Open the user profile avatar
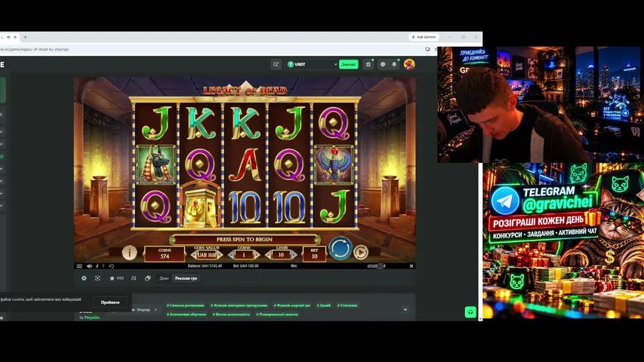This screenshot has height=362, width=644. (409, 64)
